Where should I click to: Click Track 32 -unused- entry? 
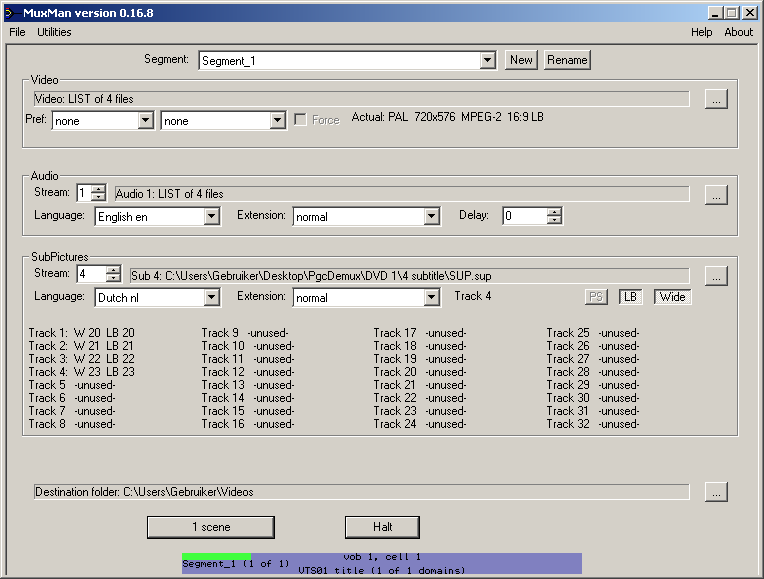tap(593, 424)
